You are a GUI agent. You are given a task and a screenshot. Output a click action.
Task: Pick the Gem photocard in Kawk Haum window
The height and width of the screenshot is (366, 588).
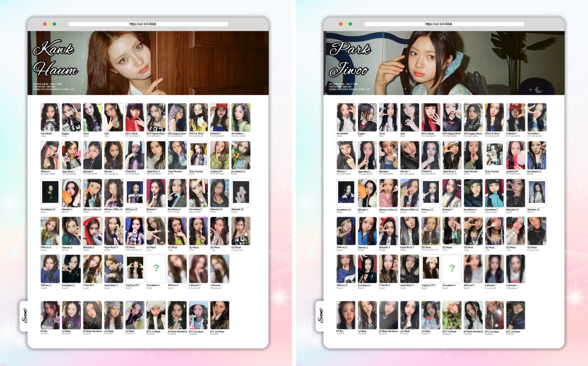point(114,117)
